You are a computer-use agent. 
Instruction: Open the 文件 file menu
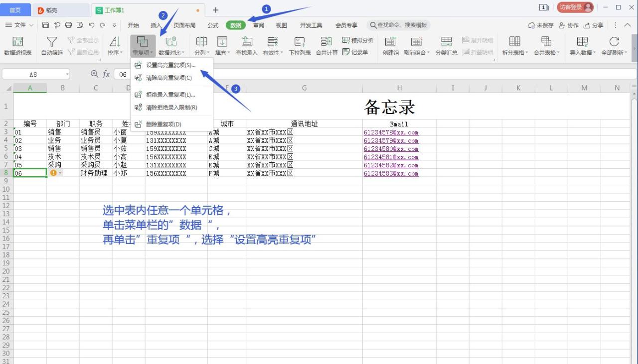[19, 25]
